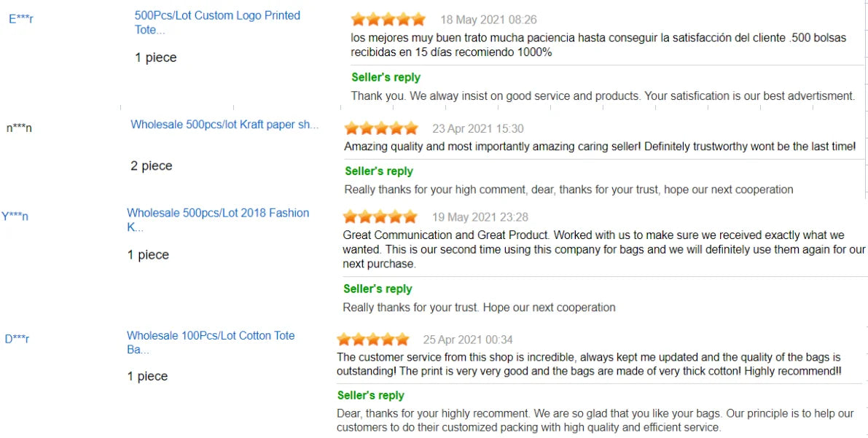Click reviewer name D***r
The width and height of the screenshot is (868, 438).
[x=17, y=339]
